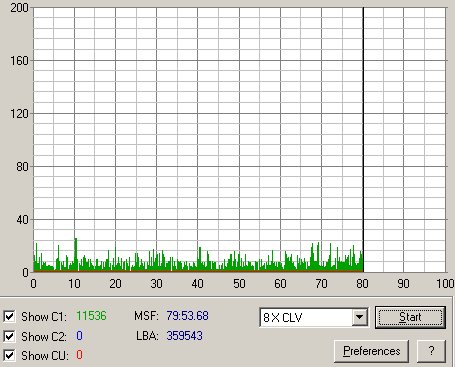This screenshot has height=367, width=455.
Task: Click the black end marker line in graph
Action: (x=363, y=140)
